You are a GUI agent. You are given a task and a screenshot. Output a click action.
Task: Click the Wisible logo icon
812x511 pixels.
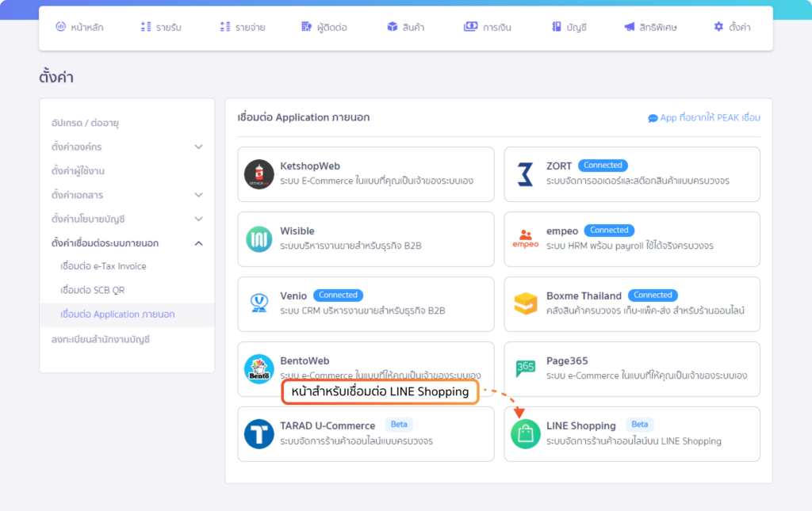pos(259,239)
